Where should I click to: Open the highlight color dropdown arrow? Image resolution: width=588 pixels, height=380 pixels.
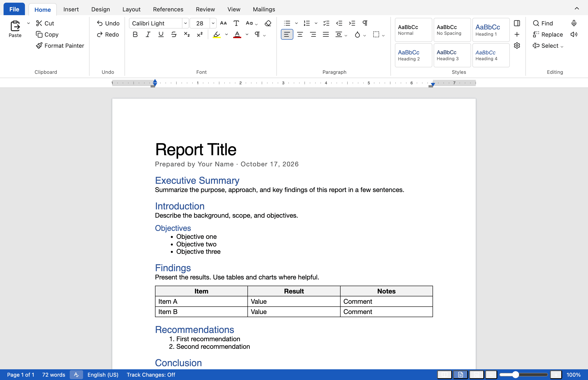[x=227, y=34]
